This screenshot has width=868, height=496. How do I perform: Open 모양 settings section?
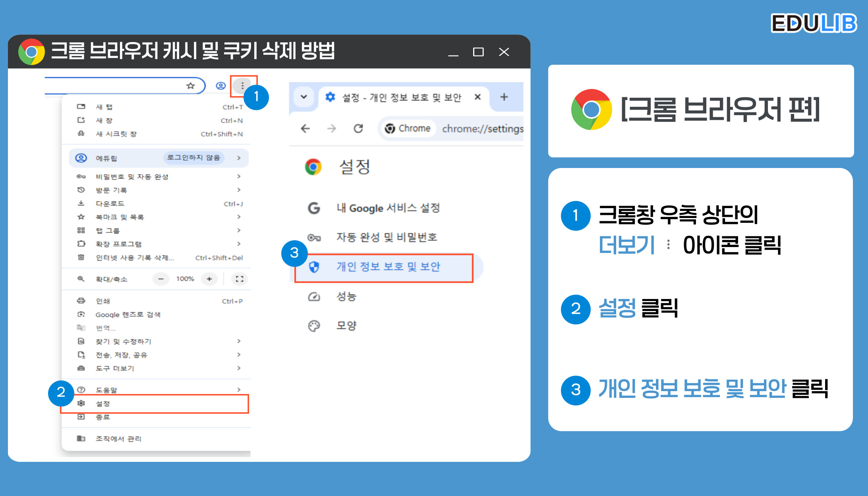pyautogui.click(x=346, y=326)
